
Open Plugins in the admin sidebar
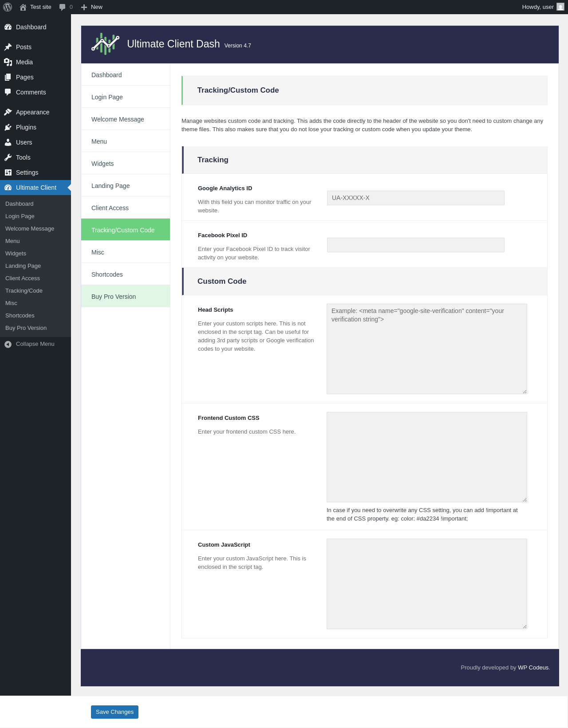(x=35, y=127)
